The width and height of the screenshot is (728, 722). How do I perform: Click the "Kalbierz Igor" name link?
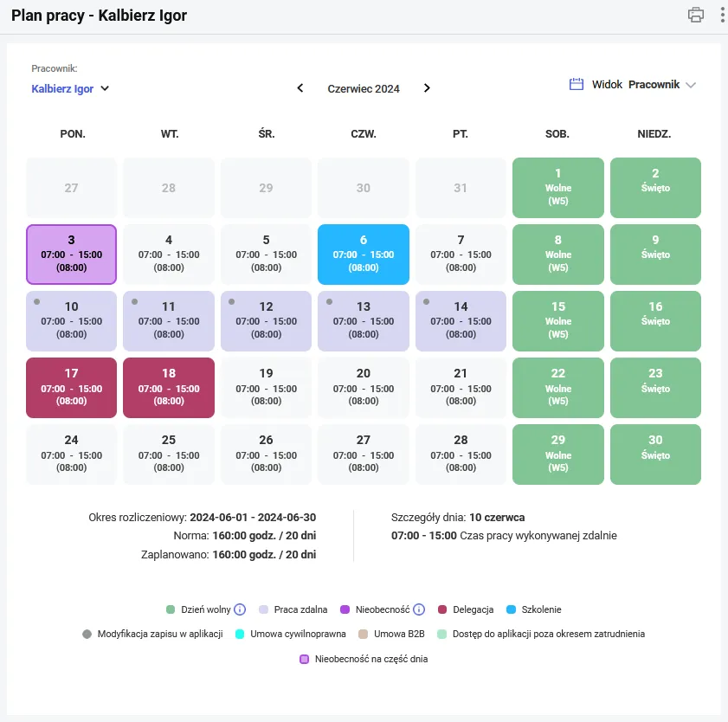(62, 88)
